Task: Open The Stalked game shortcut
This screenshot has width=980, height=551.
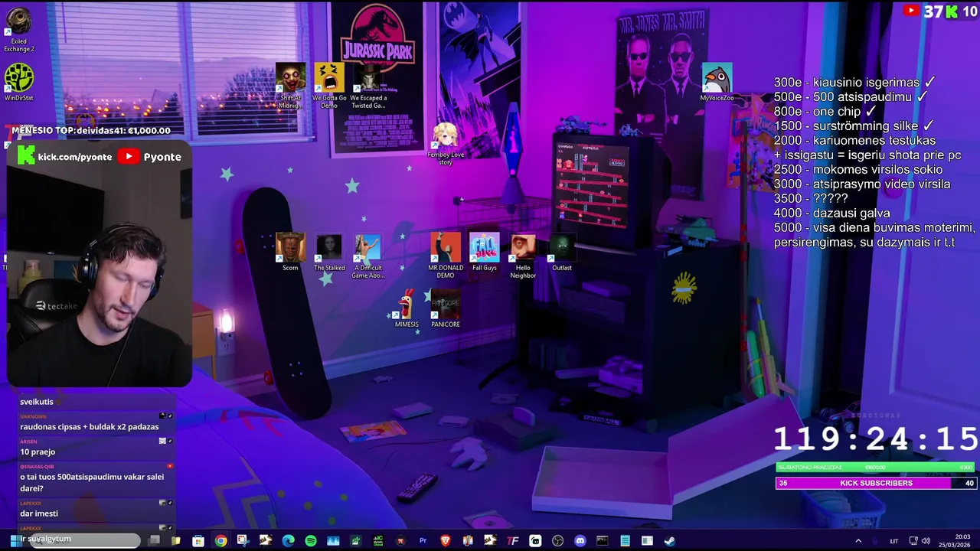Action: pyautogui.click(x=329, y=252)
